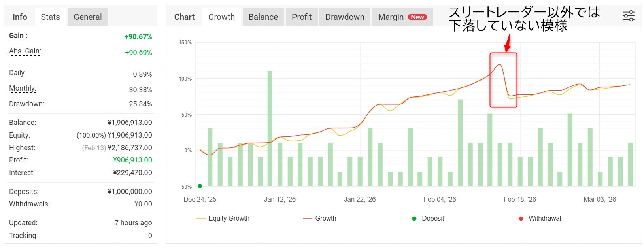Select the Profit chart tab

click(x=301, y=17)
